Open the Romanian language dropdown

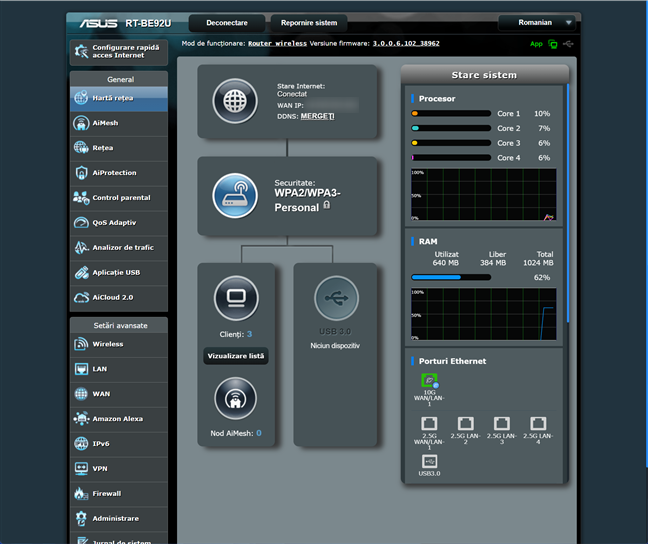pyautogui.click(x=539, y=22)
